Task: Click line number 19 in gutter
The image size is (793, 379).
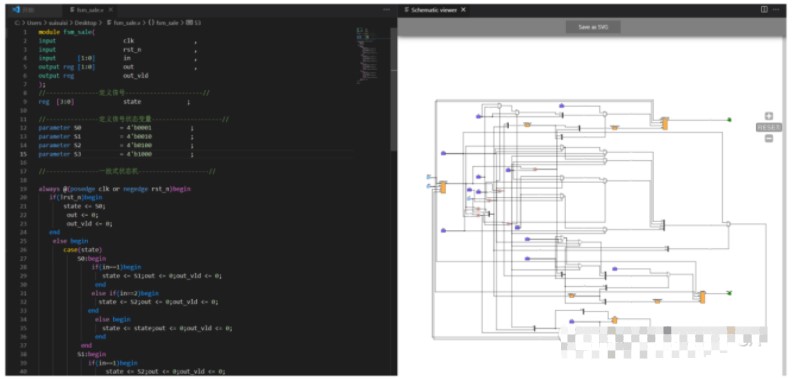Action: tap(24, 189)
